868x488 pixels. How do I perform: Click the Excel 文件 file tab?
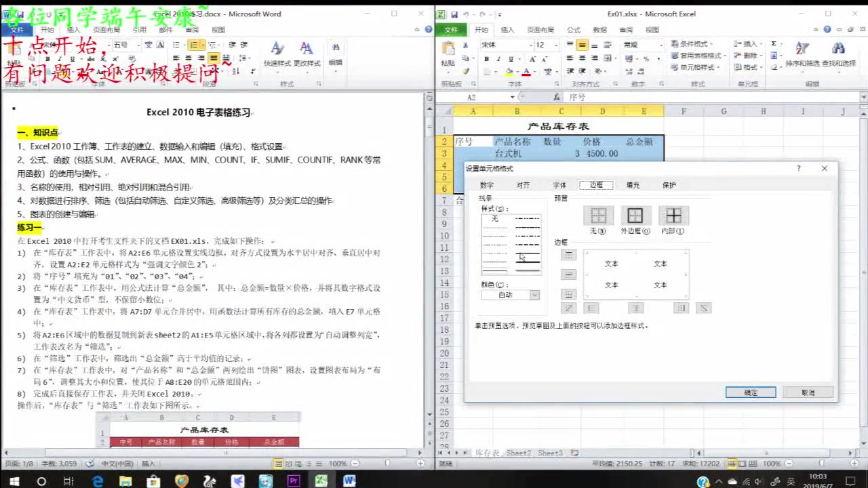451,30
